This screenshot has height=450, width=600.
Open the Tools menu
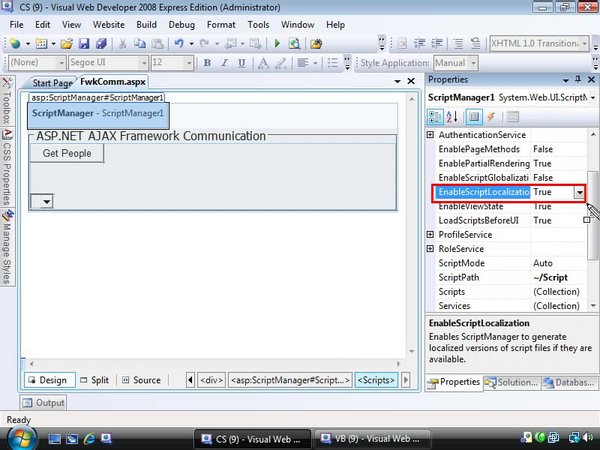[x=258, y=24]
